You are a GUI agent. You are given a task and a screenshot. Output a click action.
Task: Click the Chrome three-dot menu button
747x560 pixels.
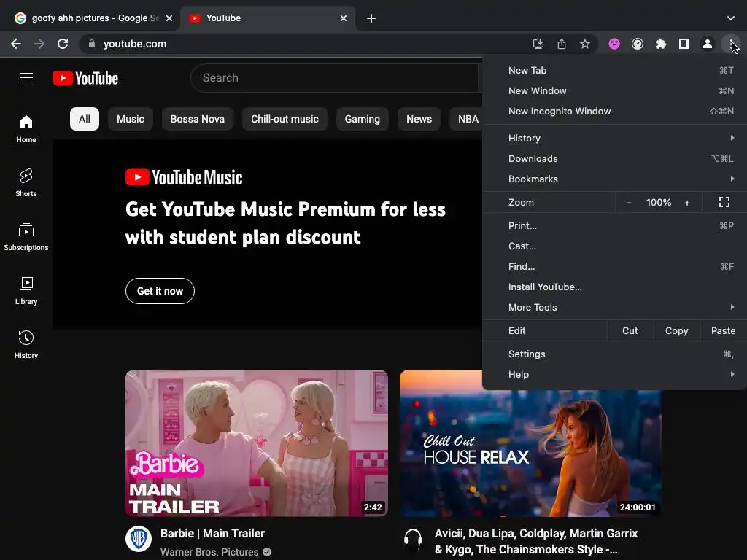pos(731,44)
